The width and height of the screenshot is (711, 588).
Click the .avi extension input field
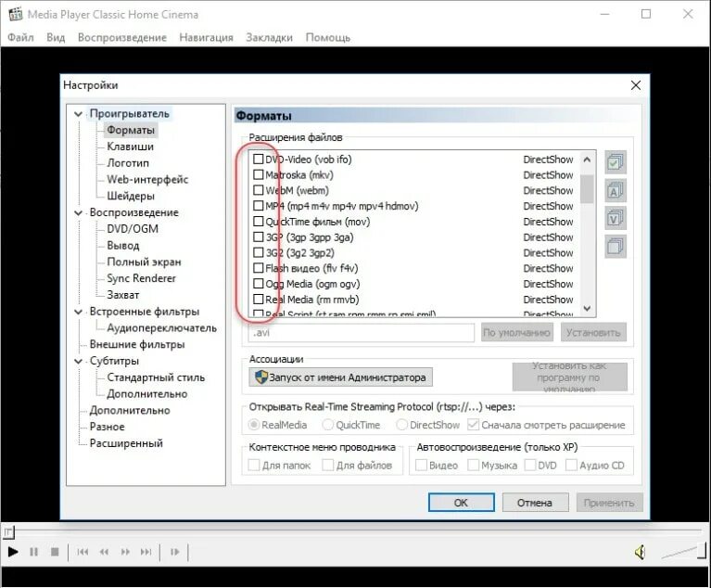tap(361, 333)
